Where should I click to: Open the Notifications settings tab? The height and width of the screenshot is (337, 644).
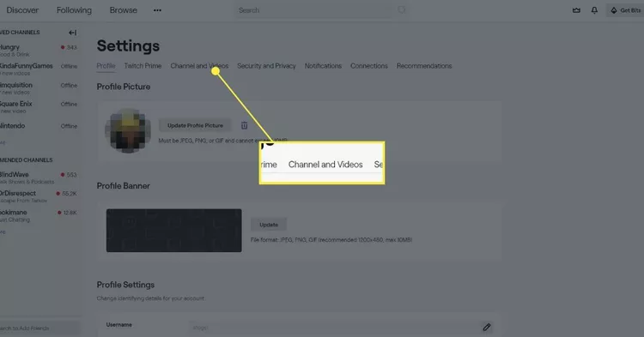pyautogui.click(x=323, y=66)
